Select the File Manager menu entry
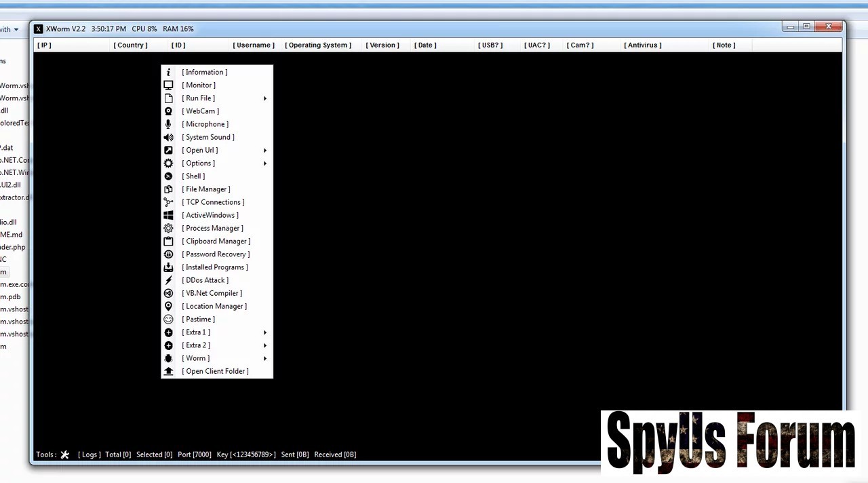This screenshot has height=483, width=868. 206,189
